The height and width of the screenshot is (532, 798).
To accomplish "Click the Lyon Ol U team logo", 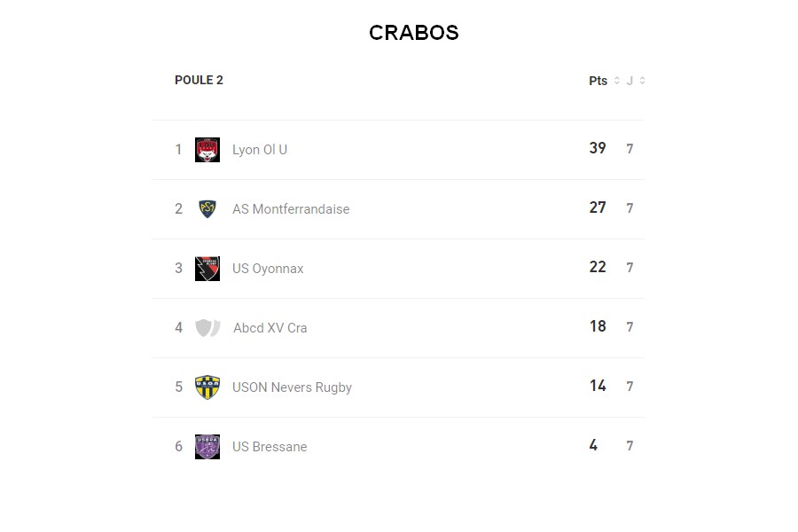I will click(x=207, y=150).
